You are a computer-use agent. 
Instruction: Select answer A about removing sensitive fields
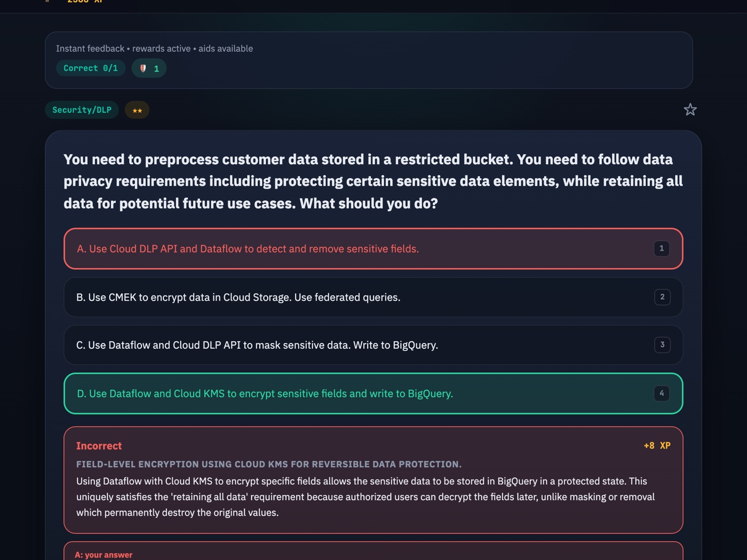[373, 249]
